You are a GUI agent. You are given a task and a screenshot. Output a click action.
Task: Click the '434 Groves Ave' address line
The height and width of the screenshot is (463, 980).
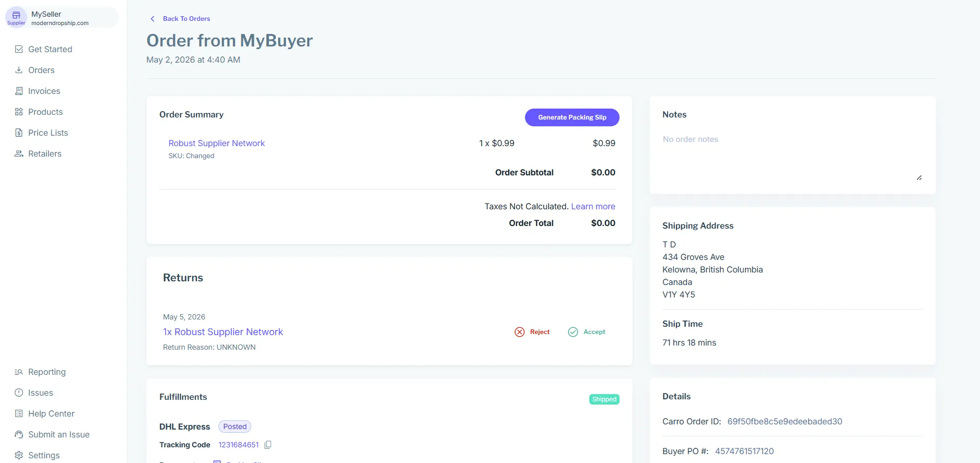point(693,257)
